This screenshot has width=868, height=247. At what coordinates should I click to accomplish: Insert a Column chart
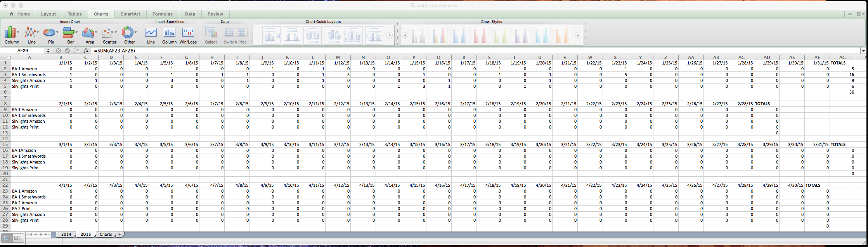(11, 35)
